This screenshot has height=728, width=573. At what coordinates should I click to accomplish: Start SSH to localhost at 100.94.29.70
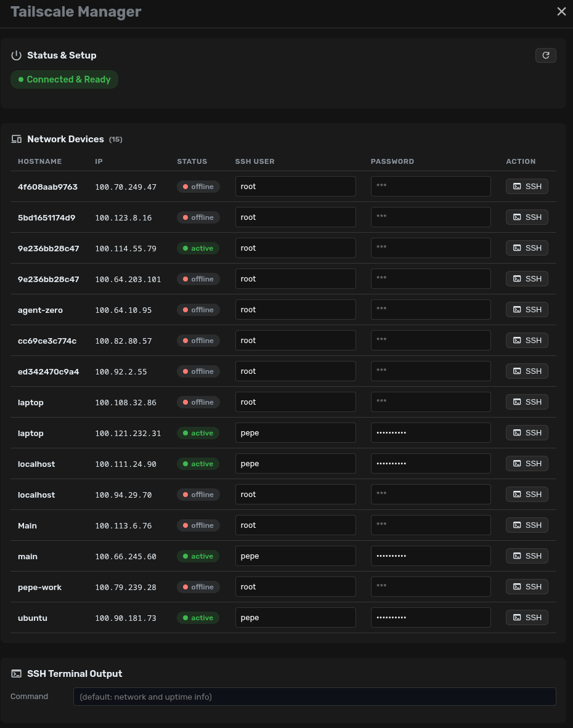[527, 494]
